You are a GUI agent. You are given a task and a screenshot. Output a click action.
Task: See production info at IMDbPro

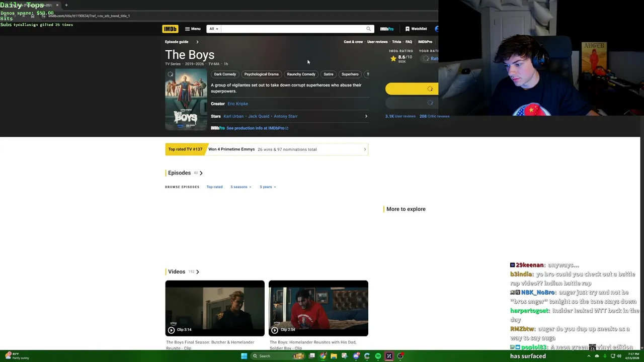pos(257,128)
